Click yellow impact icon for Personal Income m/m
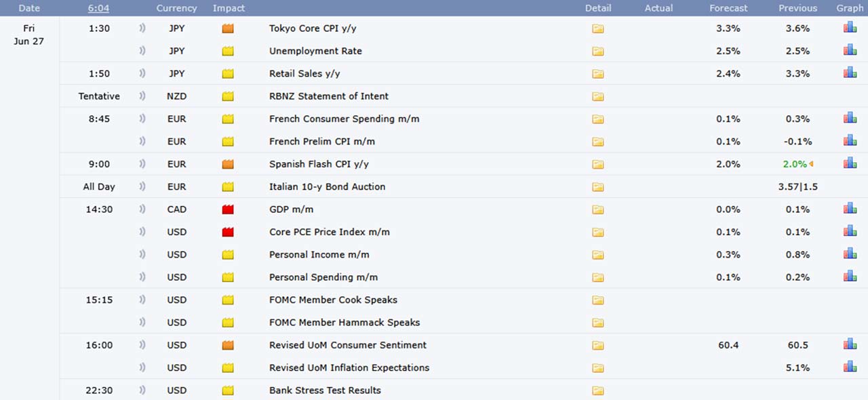 coord(228,255)
